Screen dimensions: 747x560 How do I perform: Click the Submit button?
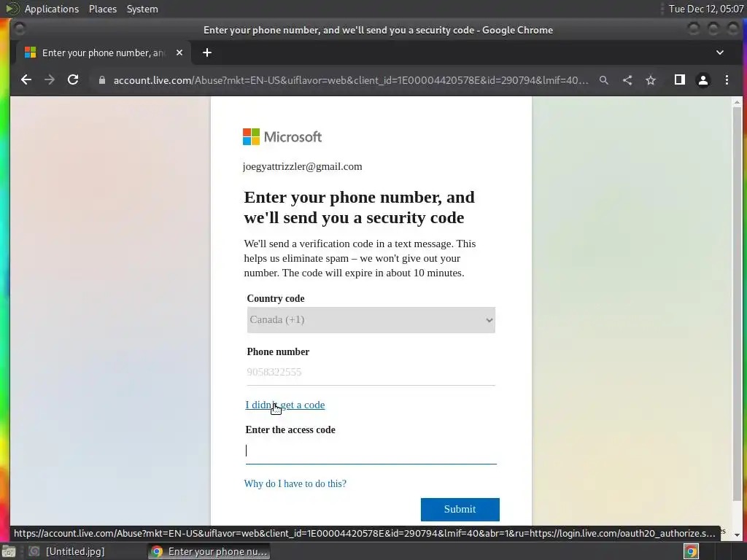coord(460,510)
